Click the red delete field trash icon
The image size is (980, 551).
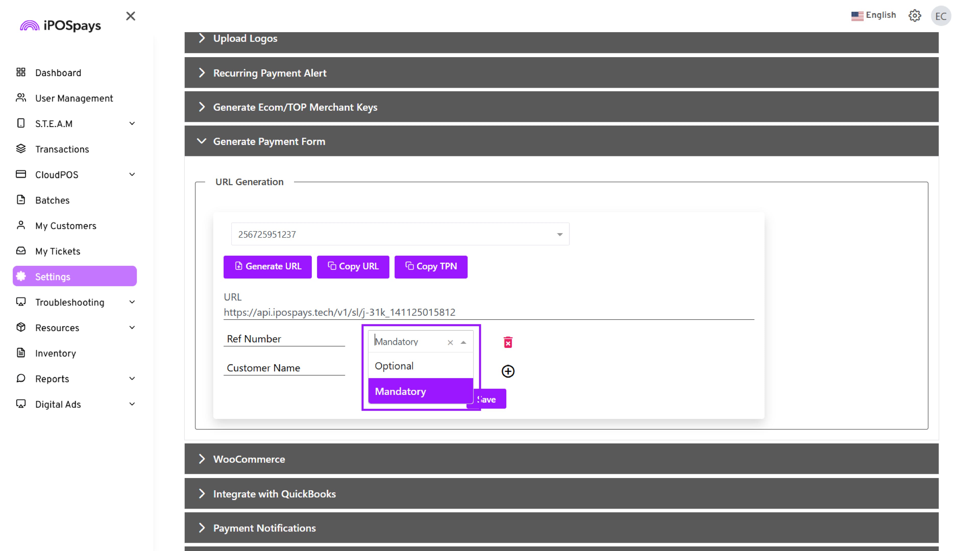[508, 342]
